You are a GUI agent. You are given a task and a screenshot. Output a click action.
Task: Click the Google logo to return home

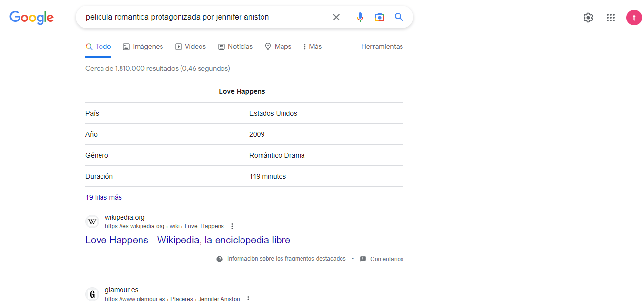point(31,17)
